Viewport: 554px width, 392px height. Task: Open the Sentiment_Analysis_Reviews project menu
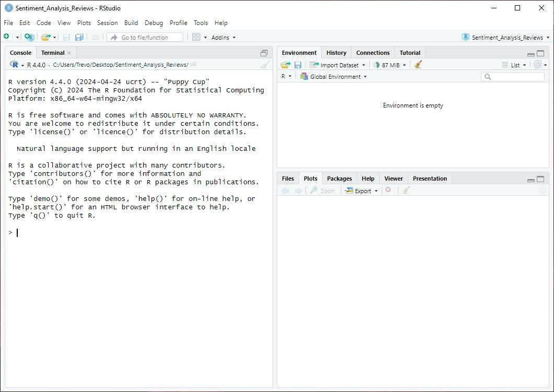[505, 38]
